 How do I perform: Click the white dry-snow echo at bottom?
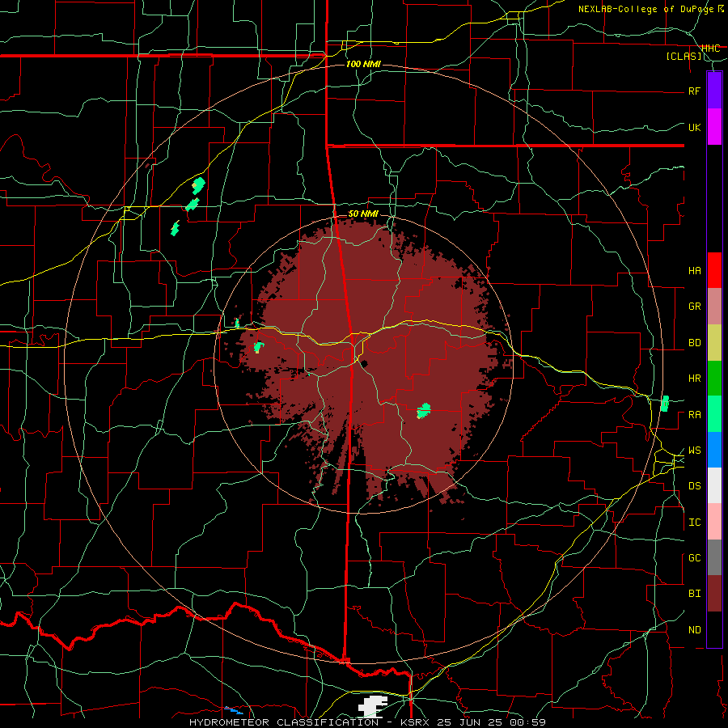point(373,705)
